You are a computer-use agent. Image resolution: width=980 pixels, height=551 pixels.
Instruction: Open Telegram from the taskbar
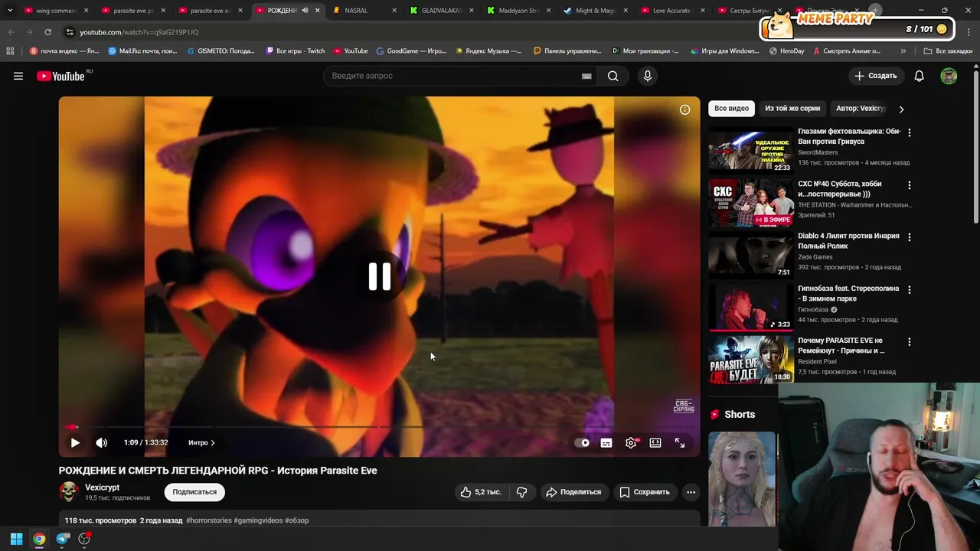tap(63, 539)
